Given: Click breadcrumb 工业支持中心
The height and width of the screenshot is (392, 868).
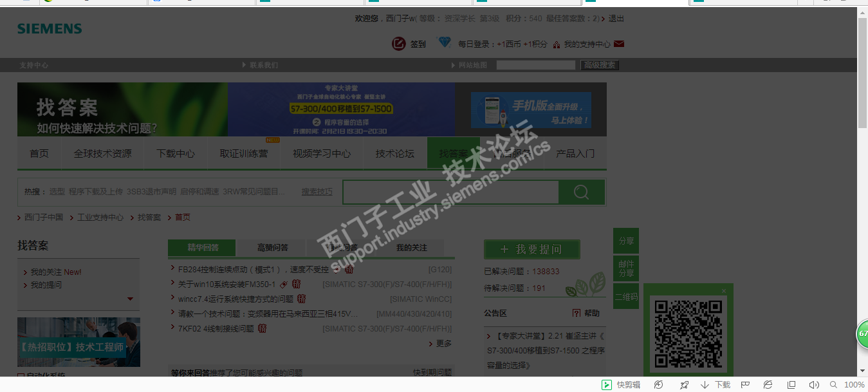Looking at the screenshot, I should point(100,218).
